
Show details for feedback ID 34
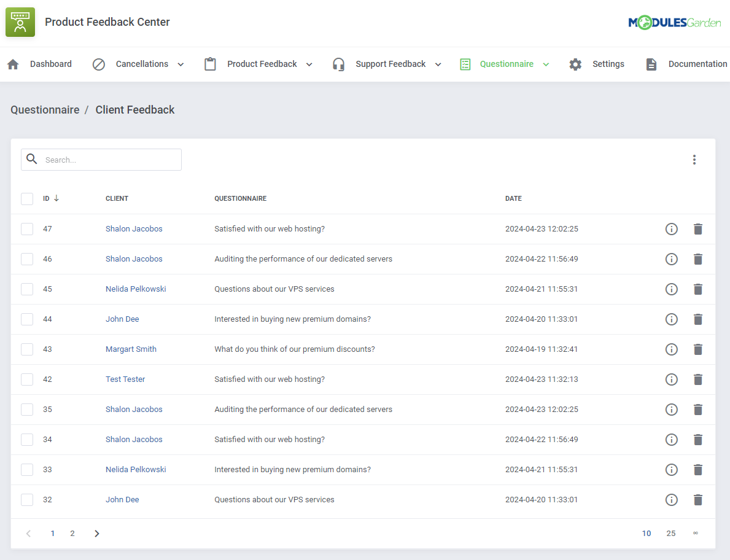(x=671, y=440)
